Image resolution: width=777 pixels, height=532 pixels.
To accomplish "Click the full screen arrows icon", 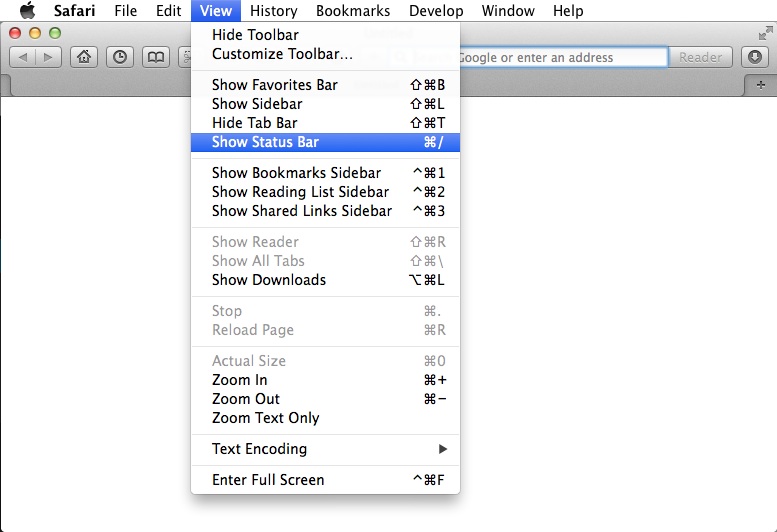I will (766, 33).
